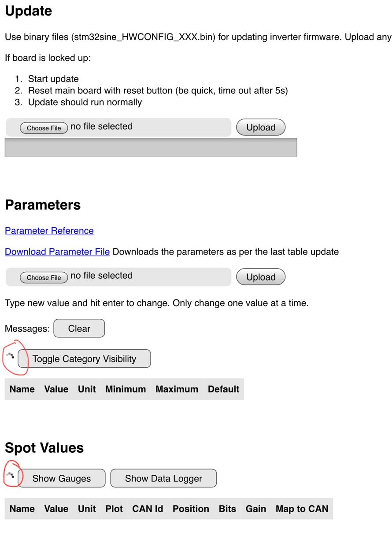Click the firmware update progress bar

[151, 147]
